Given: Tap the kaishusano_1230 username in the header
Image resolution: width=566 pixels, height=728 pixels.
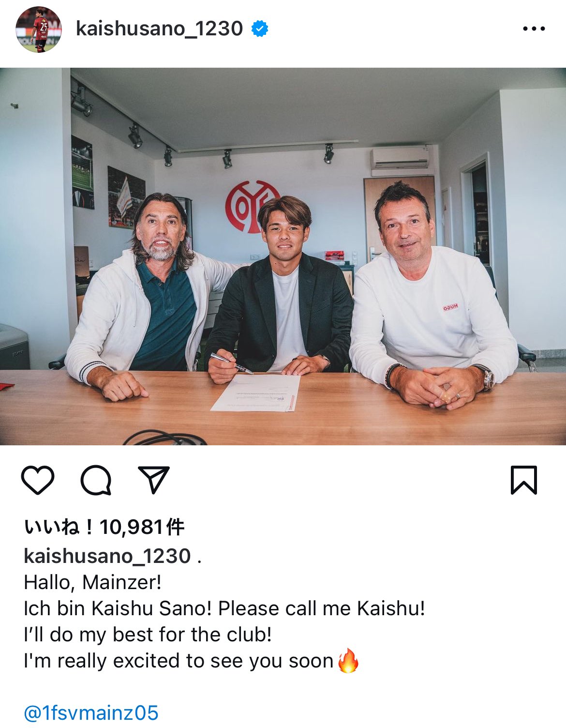Looking at the screenshot, I should pos(159,29).
